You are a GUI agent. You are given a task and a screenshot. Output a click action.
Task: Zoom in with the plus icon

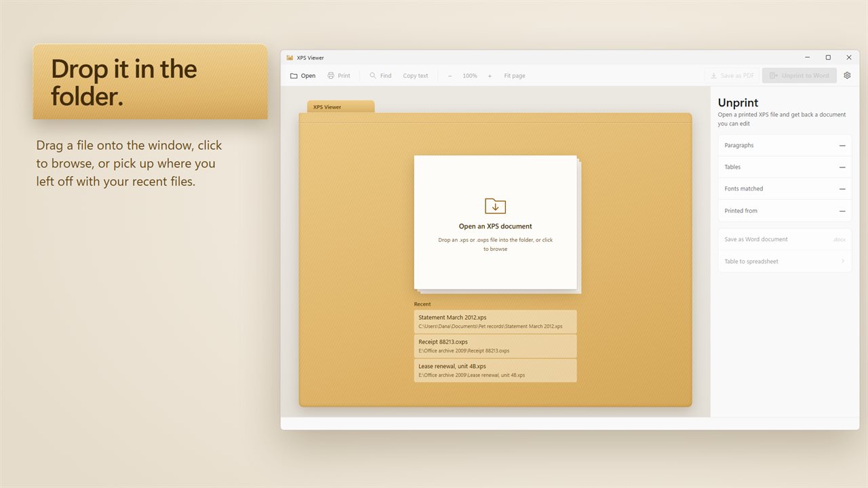[x=490, y=76]
